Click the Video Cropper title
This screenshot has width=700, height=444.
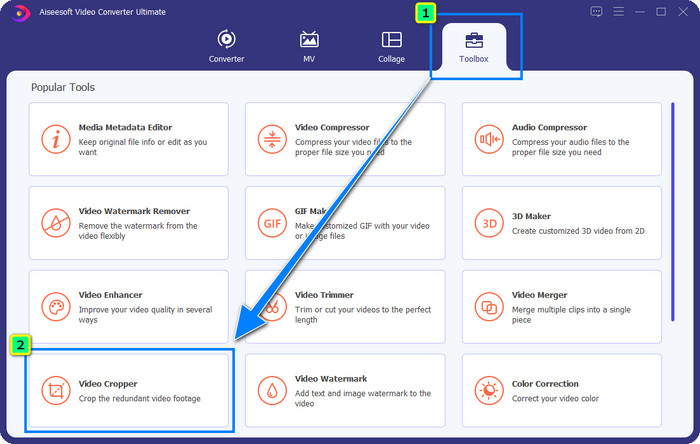point(108,384)
